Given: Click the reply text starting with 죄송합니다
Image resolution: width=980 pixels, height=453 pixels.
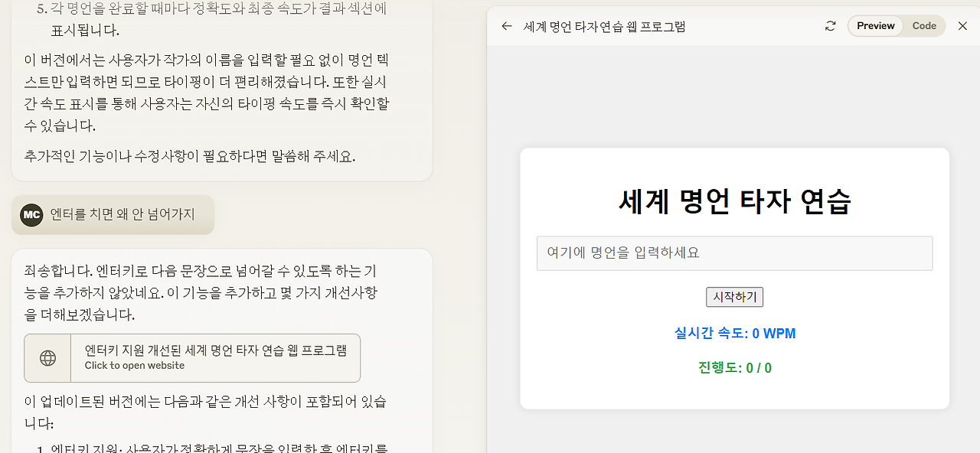Looking at the screenshot, I should point(201,293).
